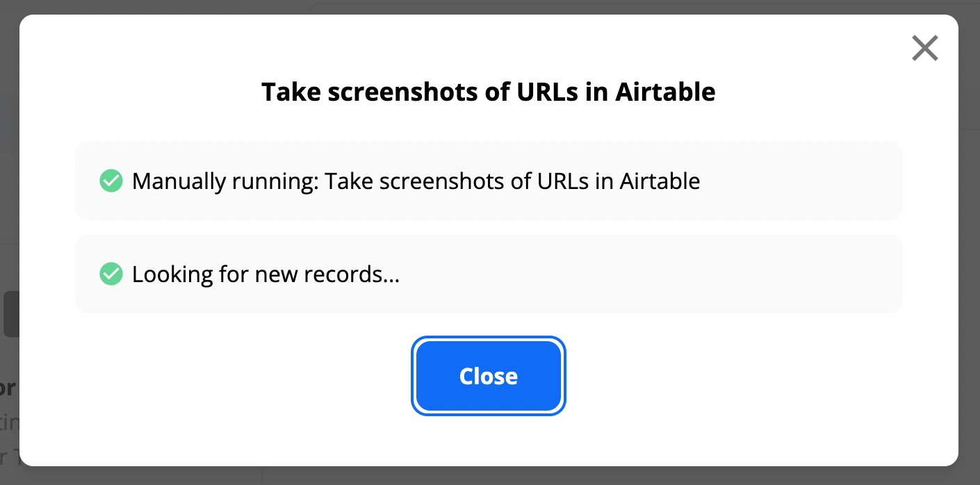Image resolution: width=980 pixels, height=485 pixels.
Task: Click white dialog space right of Close button
Action: [730, 376]
